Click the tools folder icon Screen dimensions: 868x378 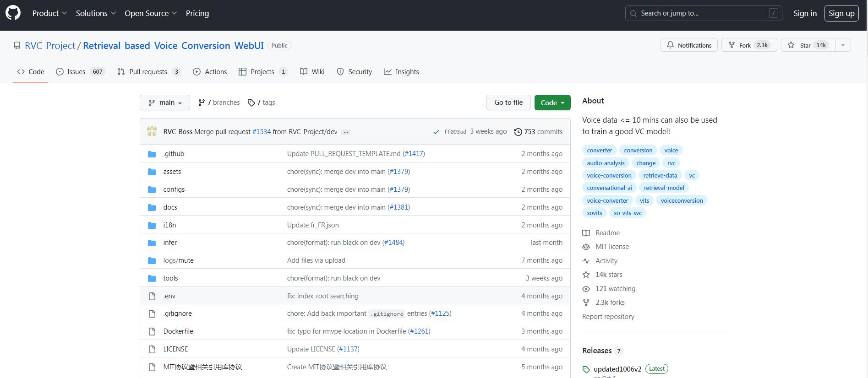point(152,278)
